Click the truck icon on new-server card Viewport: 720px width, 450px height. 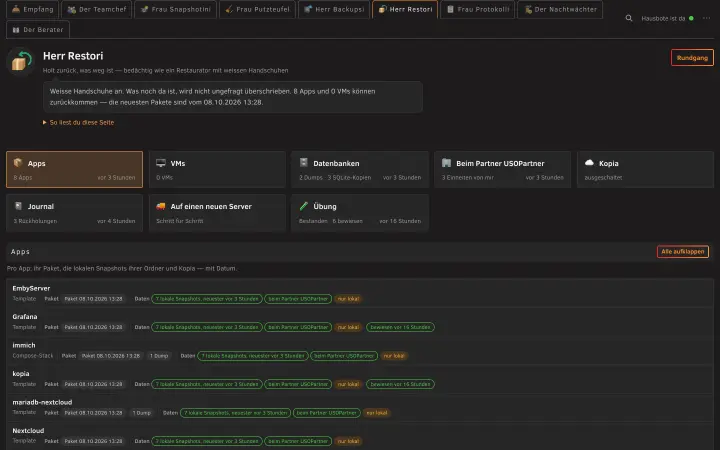click(x=161, y=206)
